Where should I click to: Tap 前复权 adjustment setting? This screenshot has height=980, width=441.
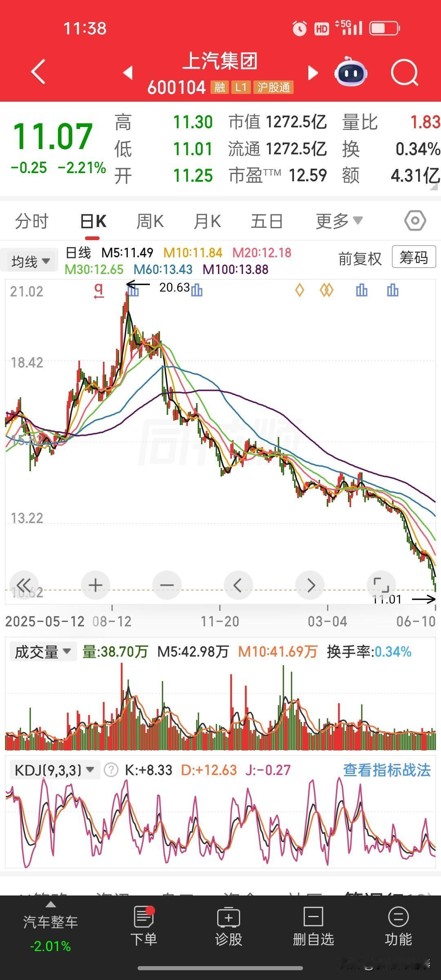point(360,258)
